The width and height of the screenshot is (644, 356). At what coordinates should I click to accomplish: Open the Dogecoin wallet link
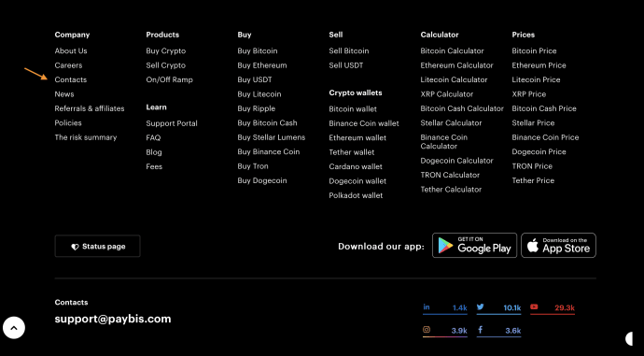357,181
